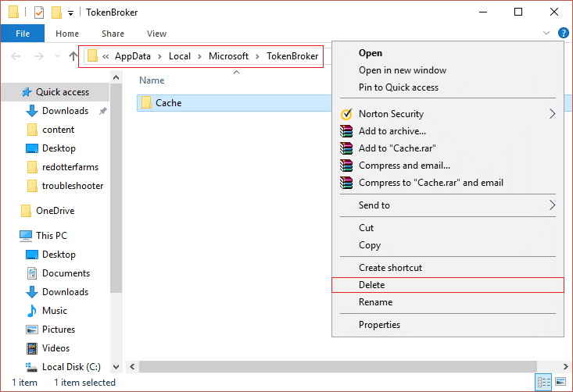This screenshot has width=573, height=392.
Task: Go up one folder level arrow
Action: pyautogui.click(x=73, y=56)
